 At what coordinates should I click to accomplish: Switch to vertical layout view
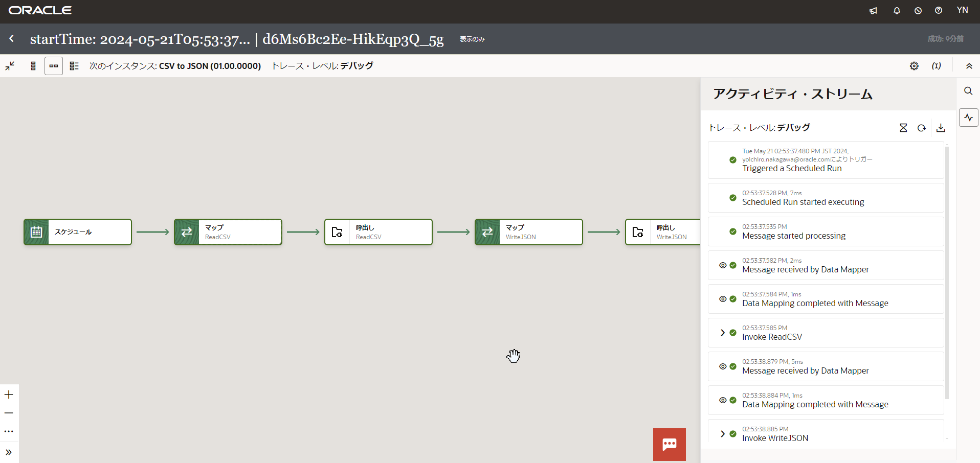point(33,66)
